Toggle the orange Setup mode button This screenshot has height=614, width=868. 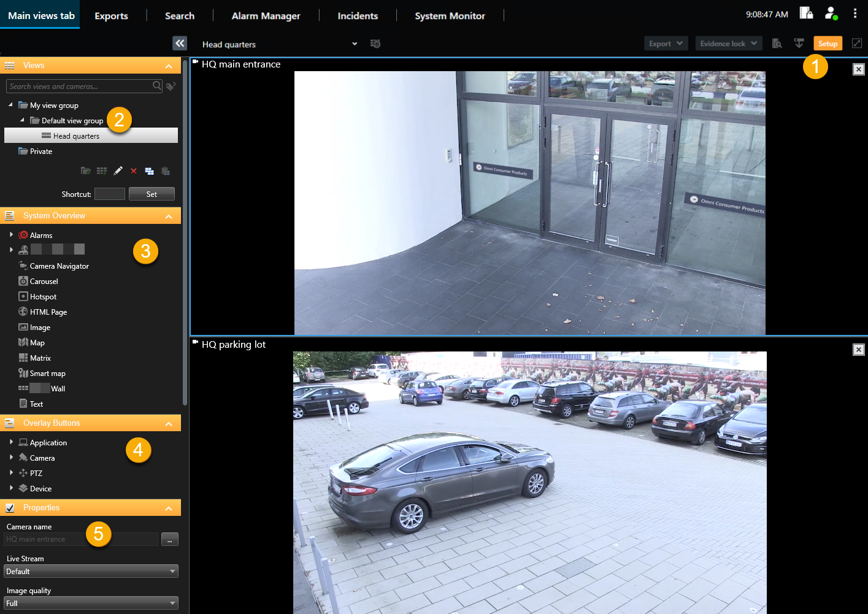(828, 44)
